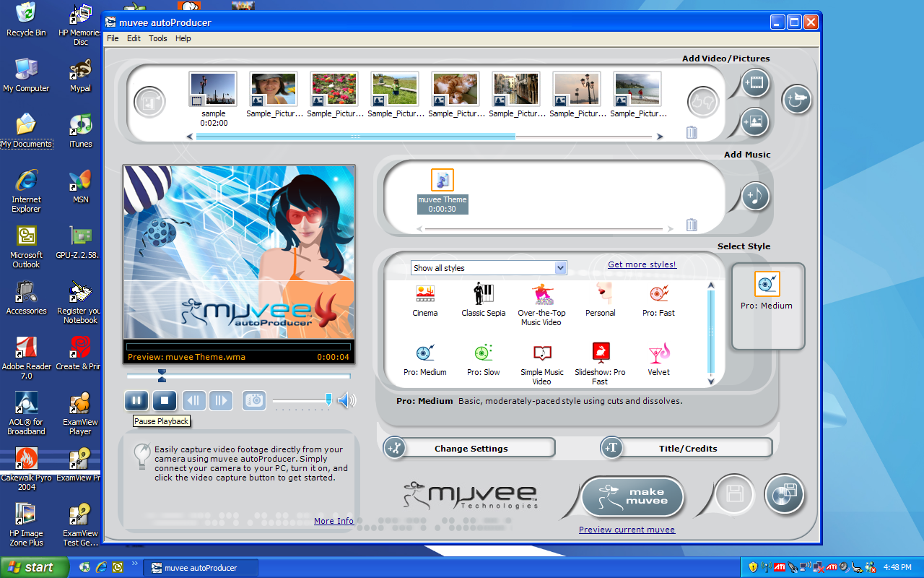Pause the preview playback
924x578 pixels.
pyautogui.click(x=136, y=400)
